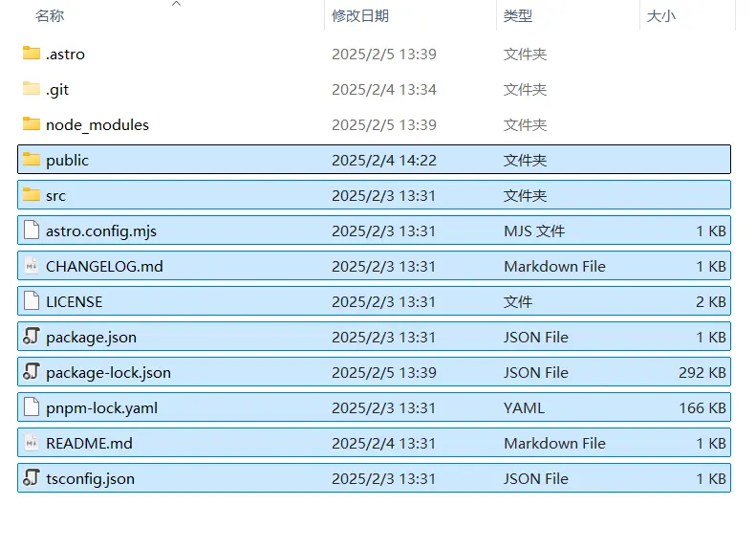Viewport: 756px width, 549px height.
Task: Click the .astro folder icon
Action: pos(32,54)
